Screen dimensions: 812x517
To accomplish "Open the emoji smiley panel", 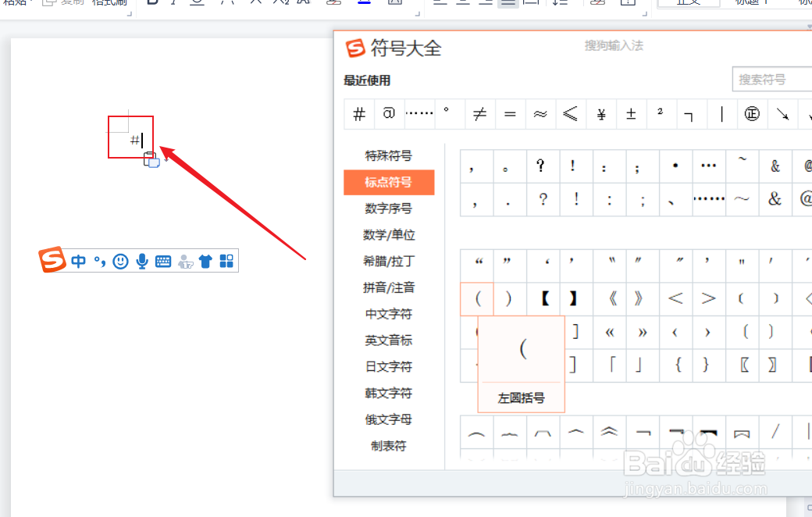I will (120, 260).
